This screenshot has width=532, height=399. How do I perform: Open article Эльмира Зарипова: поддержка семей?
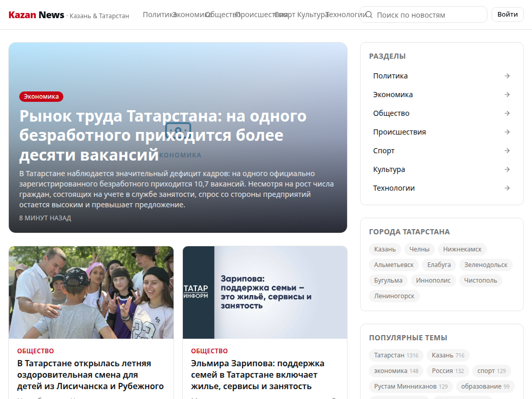258,375
